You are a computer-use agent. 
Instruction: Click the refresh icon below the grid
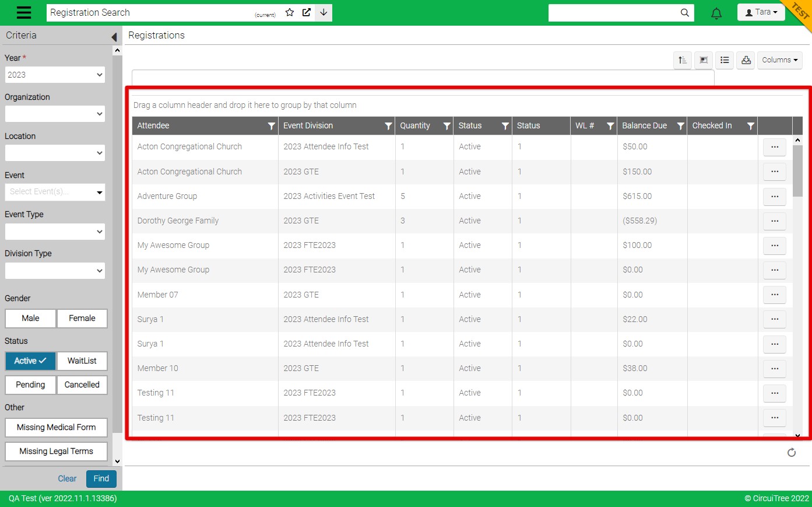792,453
